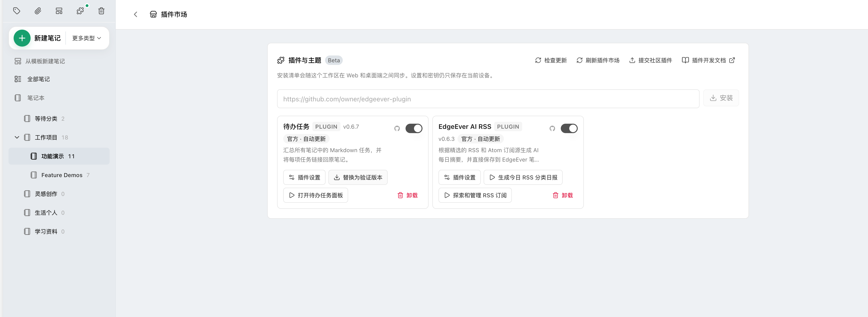
Task: Open GitHub link icon for EdgeEver AI RSS
Action: pyautogui.click(x=552, y=128)
